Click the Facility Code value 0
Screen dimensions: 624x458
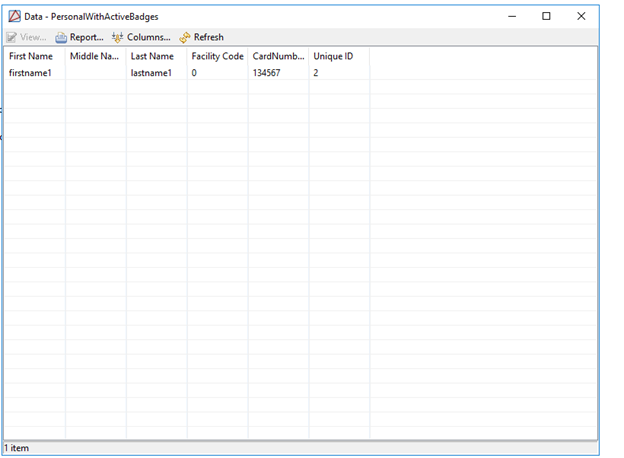coord(194,73)
